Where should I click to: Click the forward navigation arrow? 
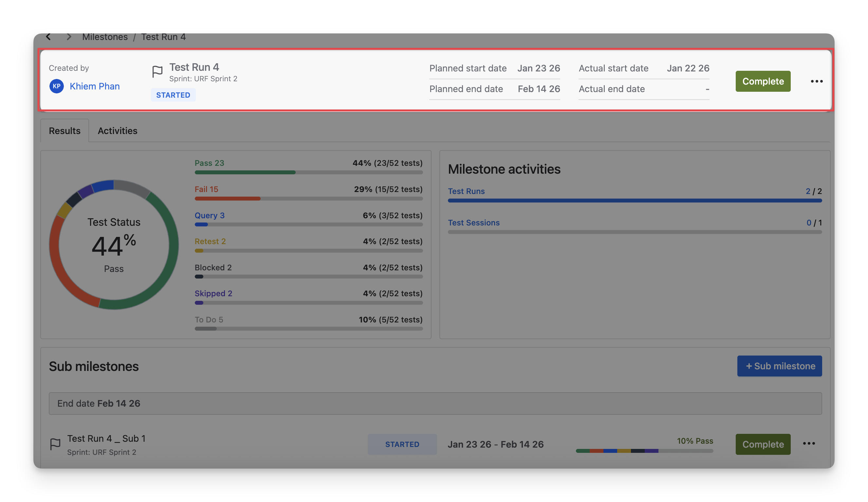coord(69,37)
